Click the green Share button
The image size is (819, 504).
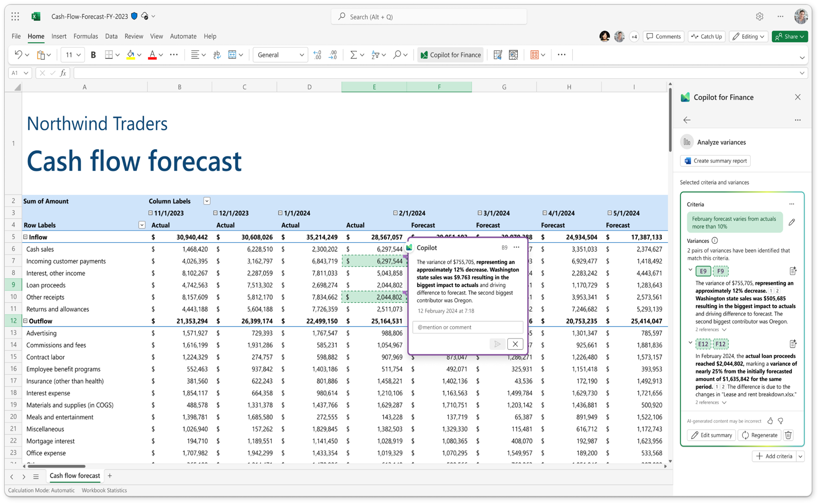(x=790, y=36)
